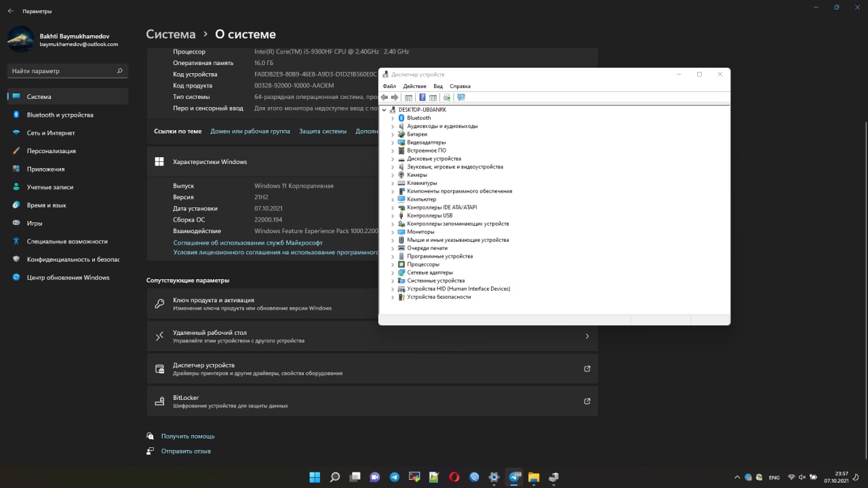Click the Forward arrow in Device Manager toolbar
868x488 pixels.
[x=395, y=98]
